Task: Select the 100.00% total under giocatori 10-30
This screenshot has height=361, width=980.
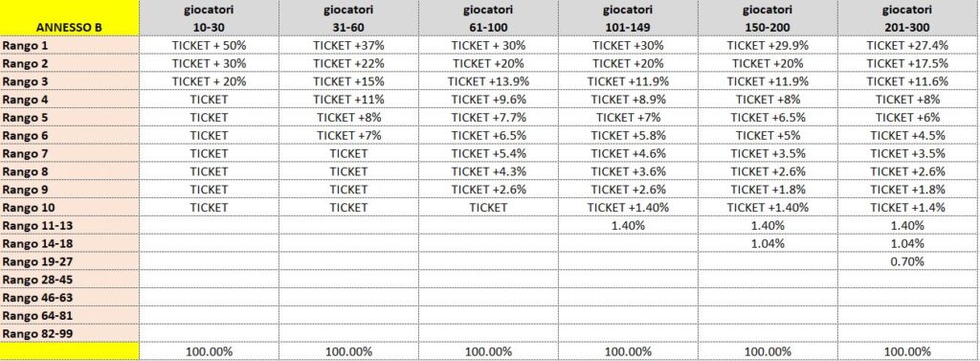Action: click(209, 351)
